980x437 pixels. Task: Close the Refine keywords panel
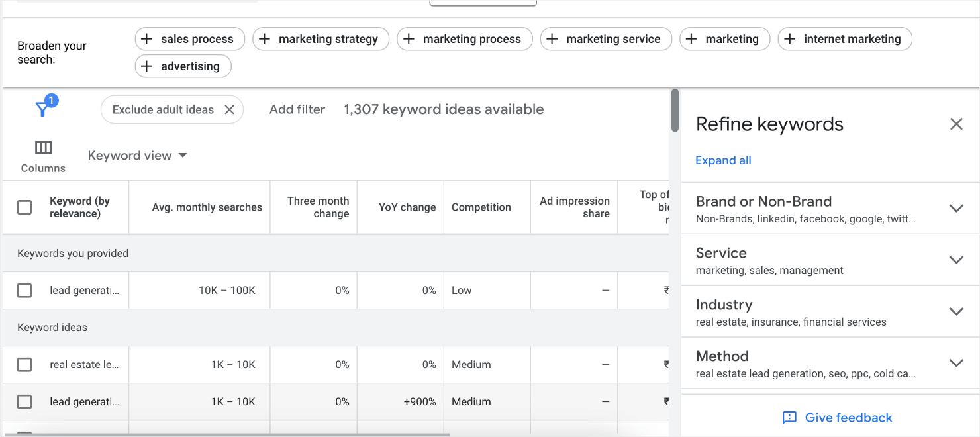[956, 124]
